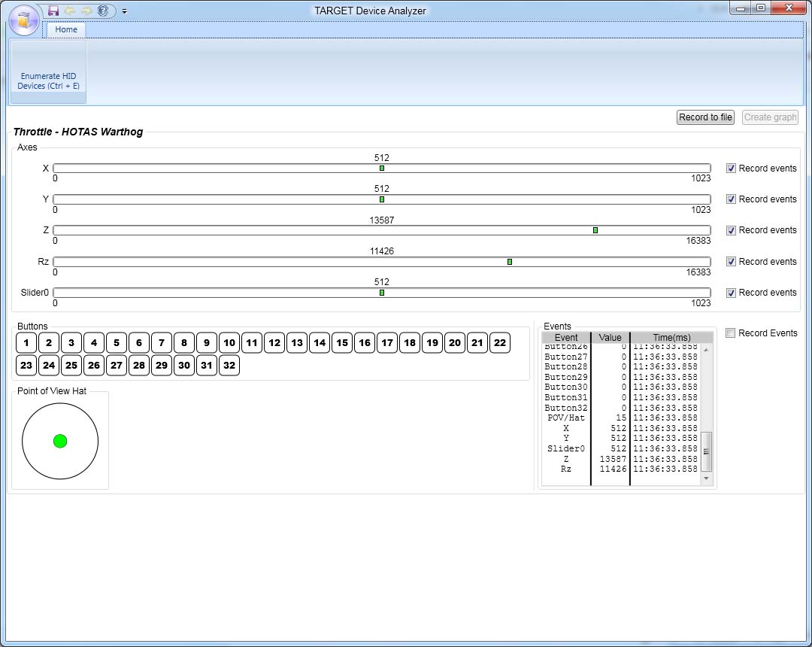Toggle Record events for the Z axis

pyautogui.click(x=731, y=230)
